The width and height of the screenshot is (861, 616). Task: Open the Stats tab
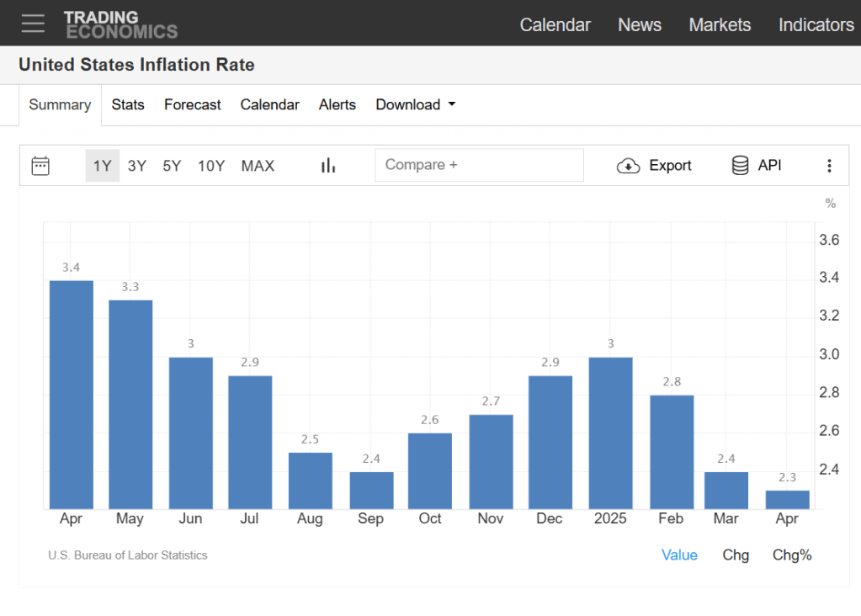coord(128,104)
